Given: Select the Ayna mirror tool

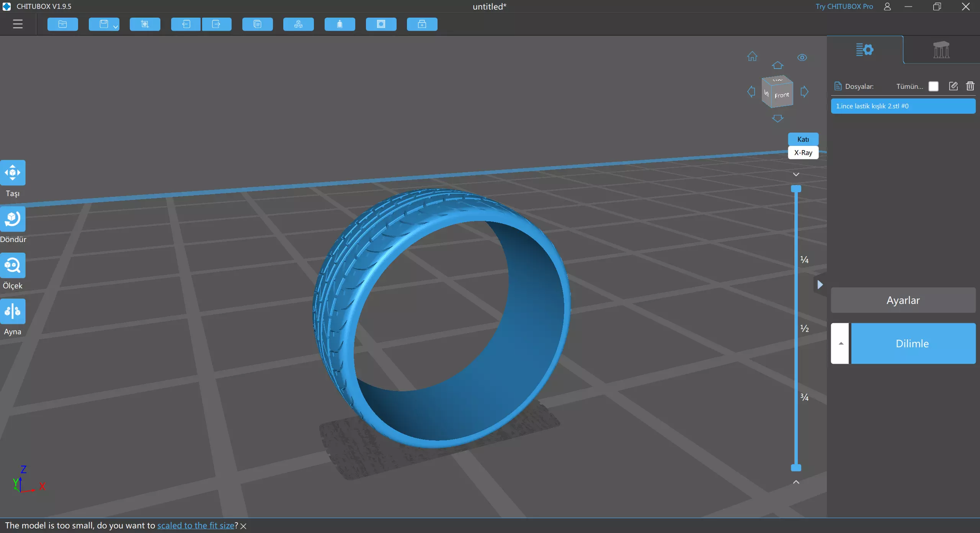Looking at the screenshot, I should click(13, 311).
